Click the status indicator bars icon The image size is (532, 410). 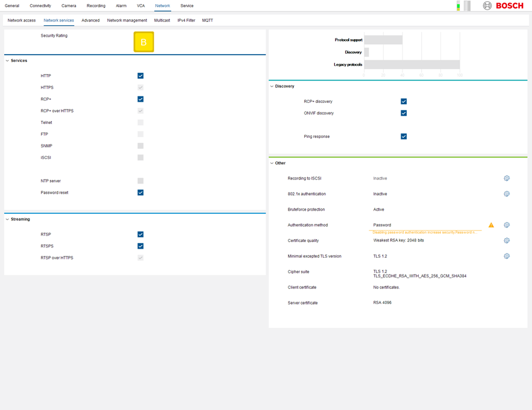click(463, 6)
